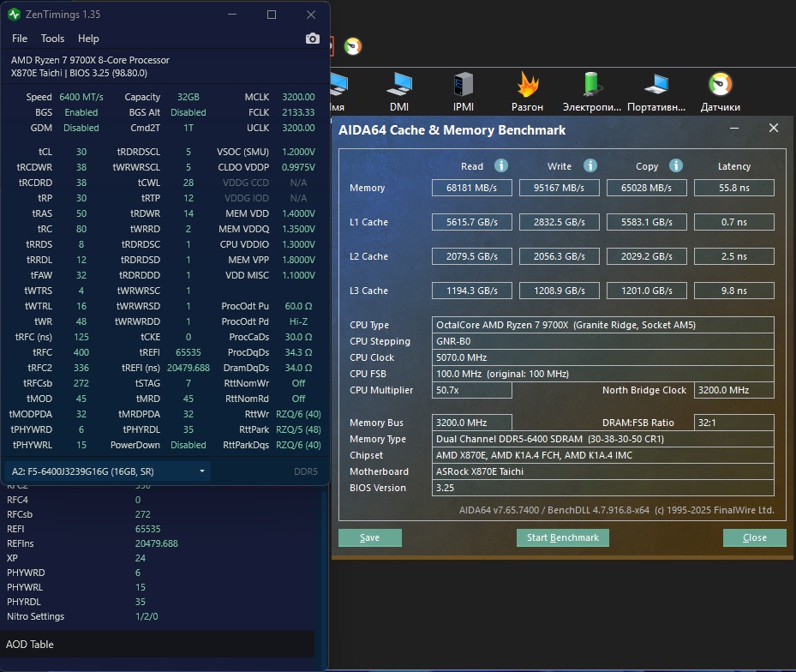Click the ProcOdt Pu 60.0 Ω value

point(298,306)
